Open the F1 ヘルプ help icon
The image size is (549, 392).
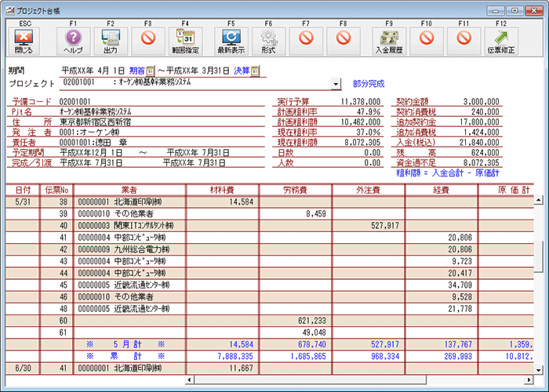click(x=73, y=41)
